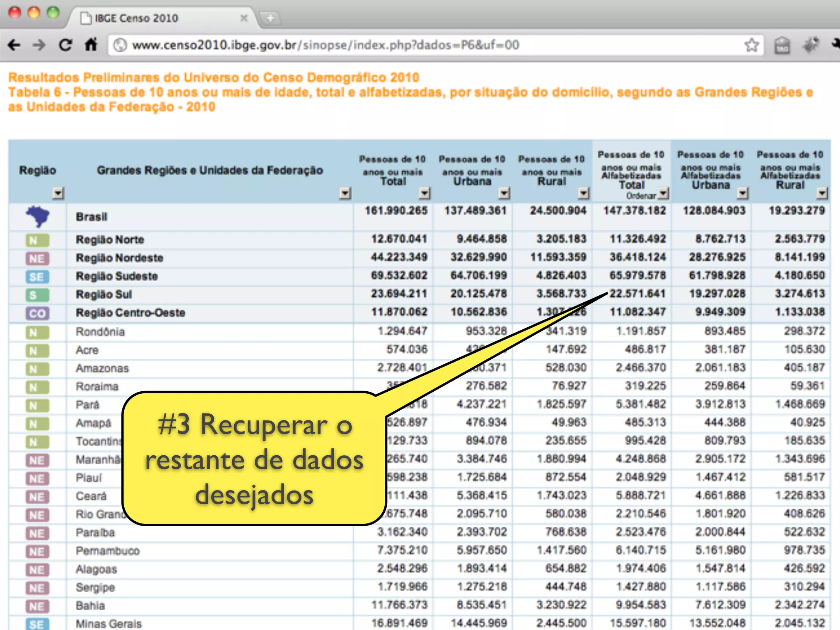Viewport: 840px width, 630px height.
Task: Go back with the browser back arrow
Action: pyautogui.click(x=14, y=45)
